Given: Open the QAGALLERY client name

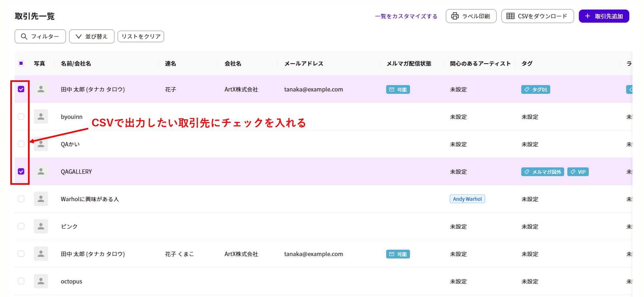Looking at the screenshot, I should tap(76, 172).
